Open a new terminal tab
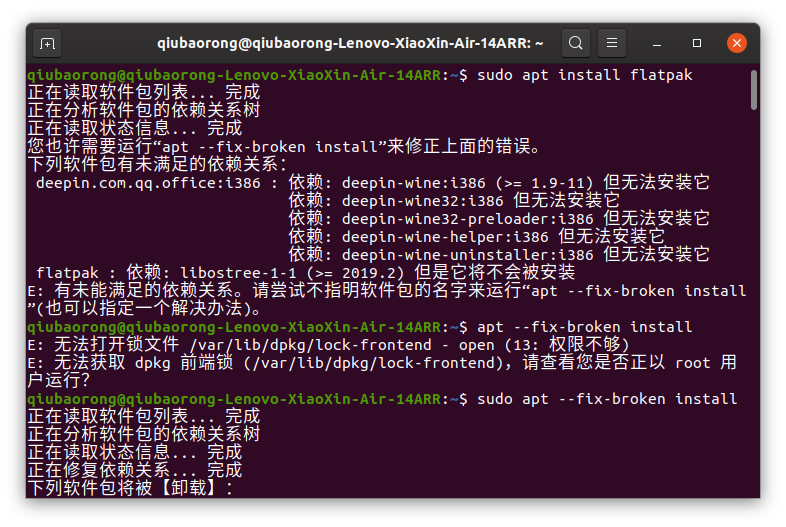 pos(47,44)
